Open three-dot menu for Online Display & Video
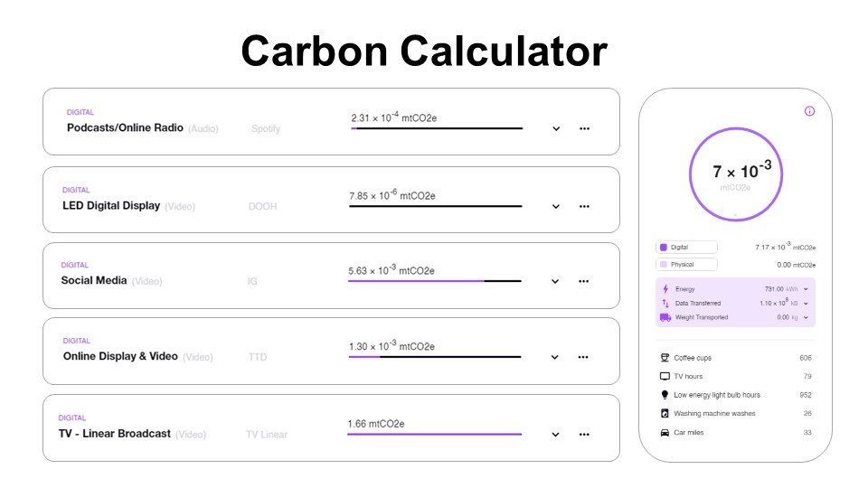Image resolution: width=868 pixels, height=488 pixels. pyautogui.click(x=583, y=357)
